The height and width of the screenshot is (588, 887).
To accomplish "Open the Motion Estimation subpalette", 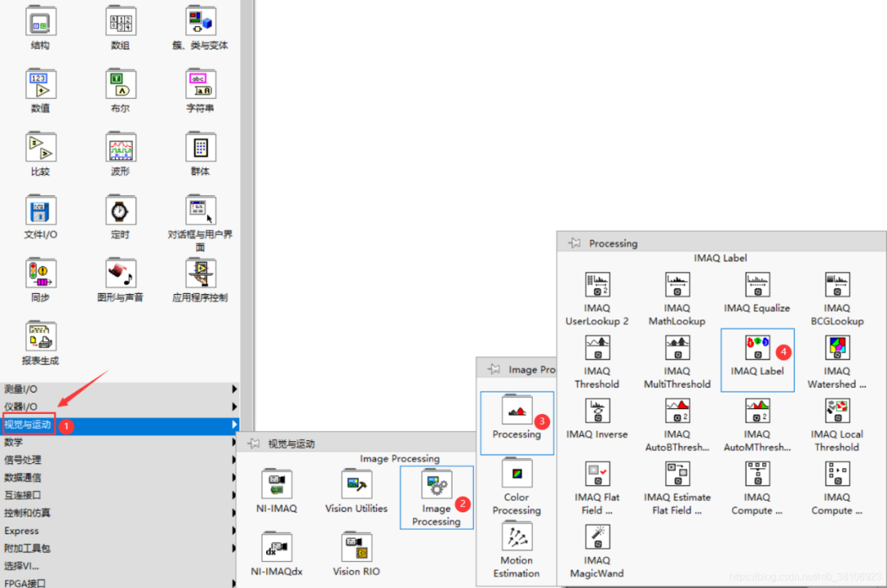I will click(x=517, y=536).
